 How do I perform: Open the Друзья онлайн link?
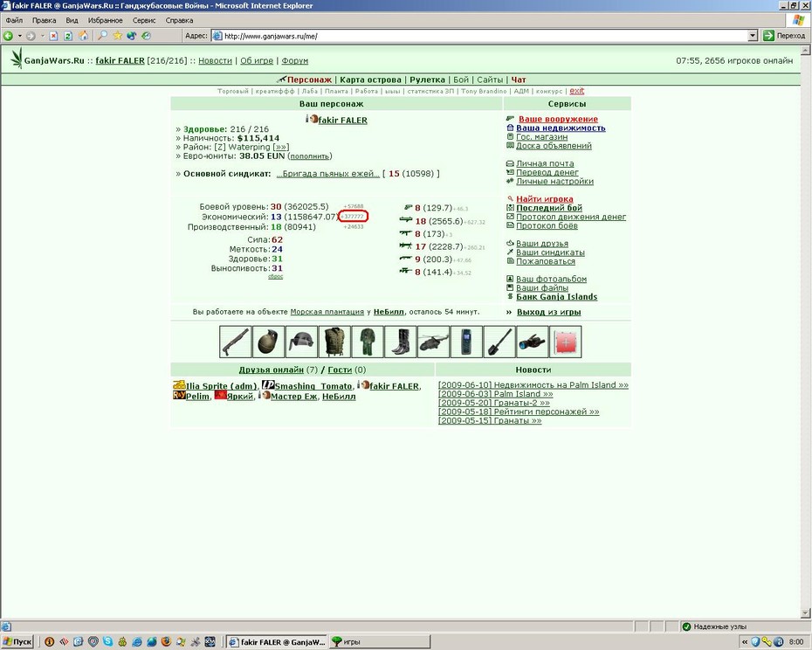[x=271, y=370]
